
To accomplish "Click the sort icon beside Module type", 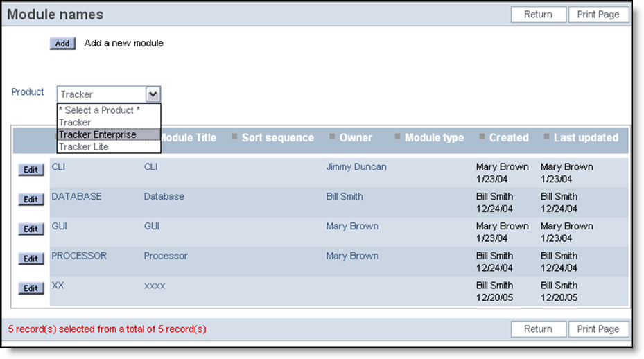I will (398, 136).
